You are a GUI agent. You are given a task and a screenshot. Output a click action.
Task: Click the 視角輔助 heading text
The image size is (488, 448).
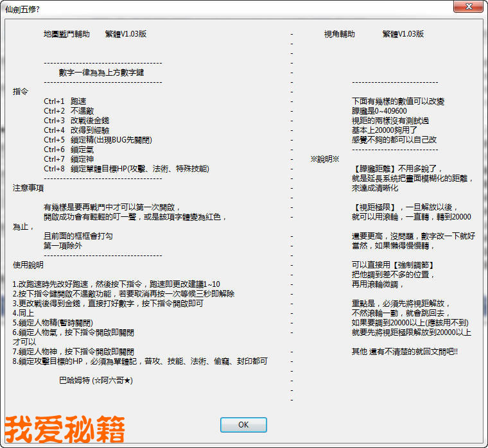(x=339, y=34)
